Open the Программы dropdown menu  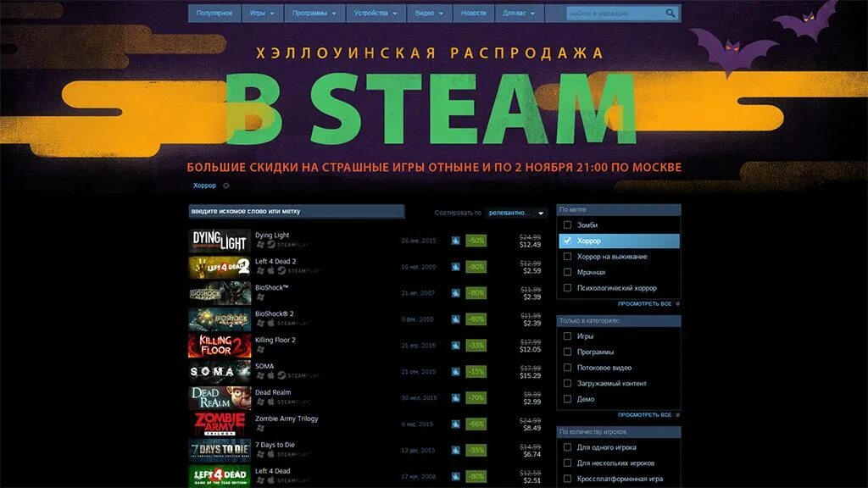click(314, 14)
